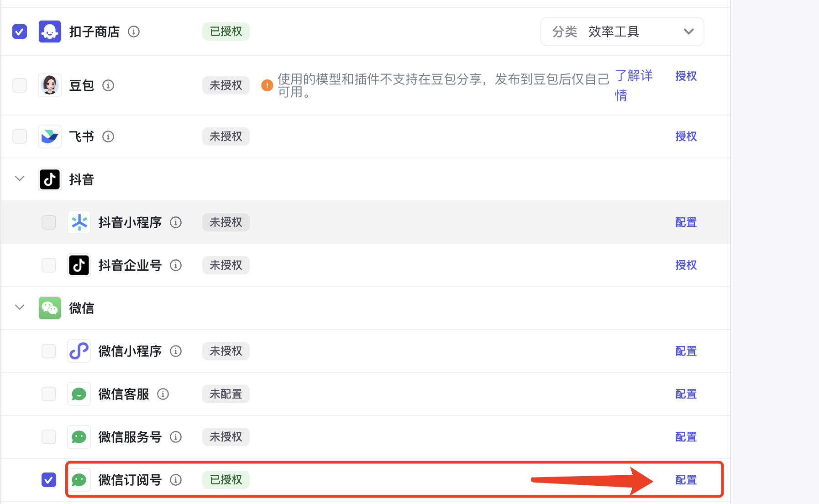
Task: Tick the 微信小程序 checkbox
Action: [49, 351]
